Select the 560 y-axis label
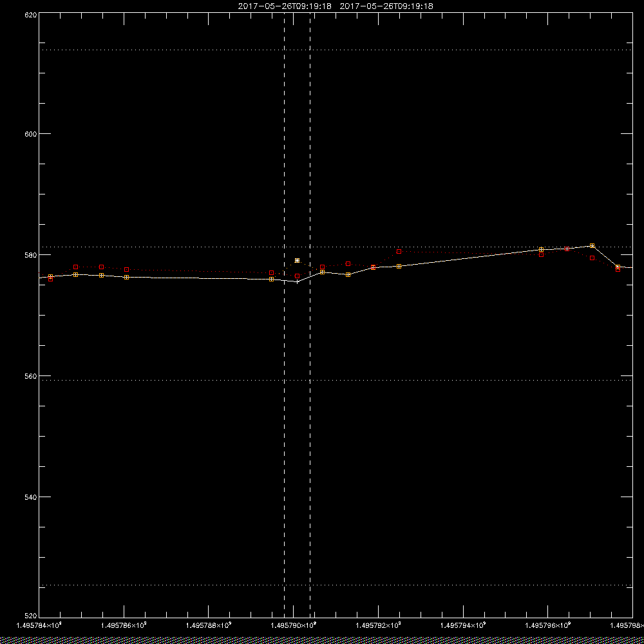The height and width of the screenshot is (644, 644). point(31,376)
